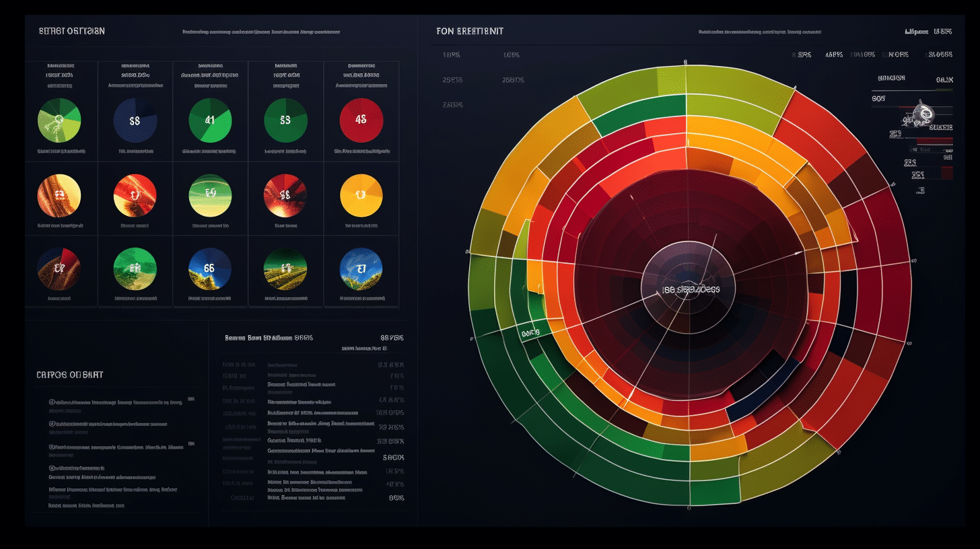980x549 pixels.
Task: Toggle the second circled bullet under CAIPOG OD BHAT
Action: tap(52, 425)
